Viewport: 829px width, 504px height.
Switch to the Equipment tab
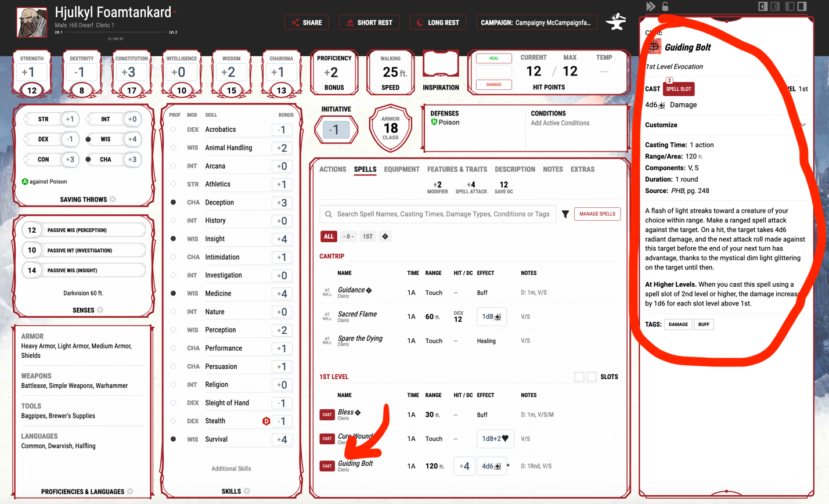click(x=401, y=170)
